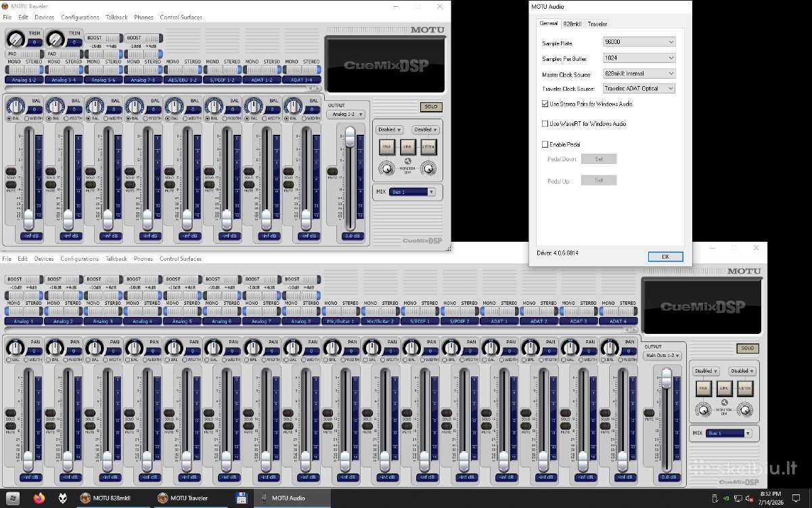Mute the Analog 5 channel in 828mkII mixer
812x508 pixels.
[169, 426]
